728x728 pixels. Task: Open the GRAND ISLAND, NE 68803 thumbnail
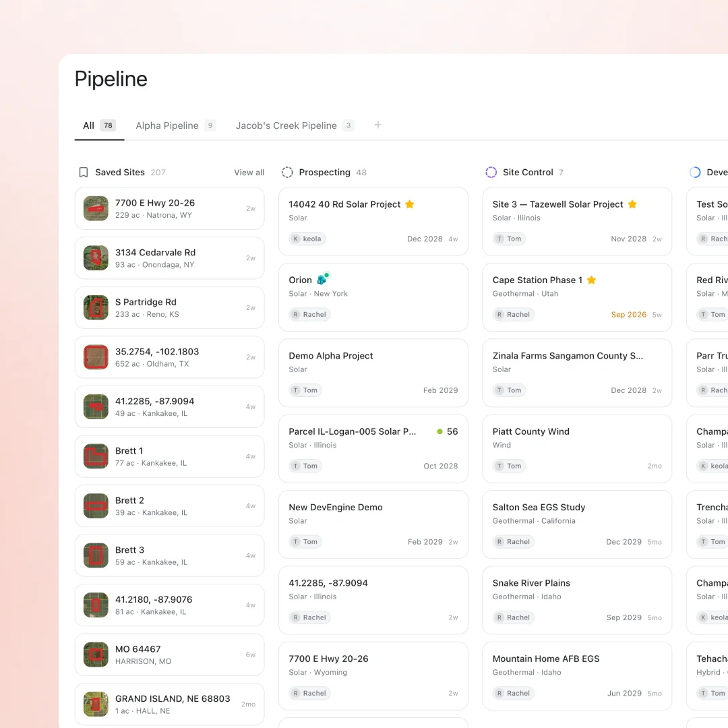coord(96,704)
